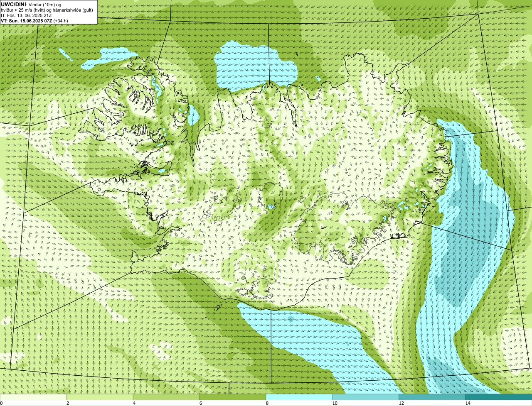Click the legend label '2'
Screen dimensions: 532x406
tap(67, 403)
